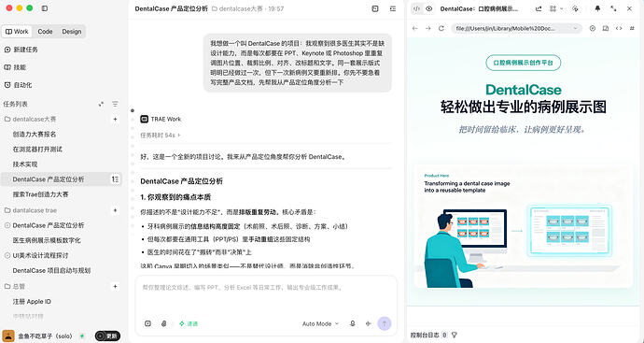This screenshot has width=644, height=343.
Task: Go back in the preview browser
Action: click(414, 28)
